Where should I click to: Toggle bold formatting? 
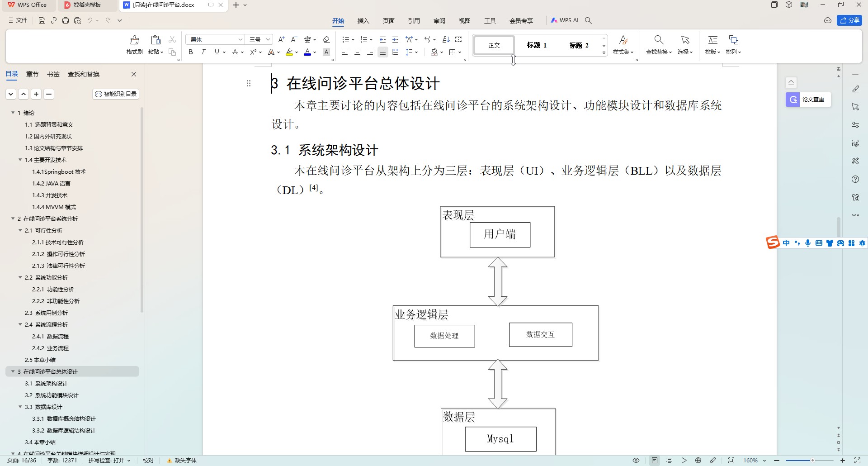191,52
